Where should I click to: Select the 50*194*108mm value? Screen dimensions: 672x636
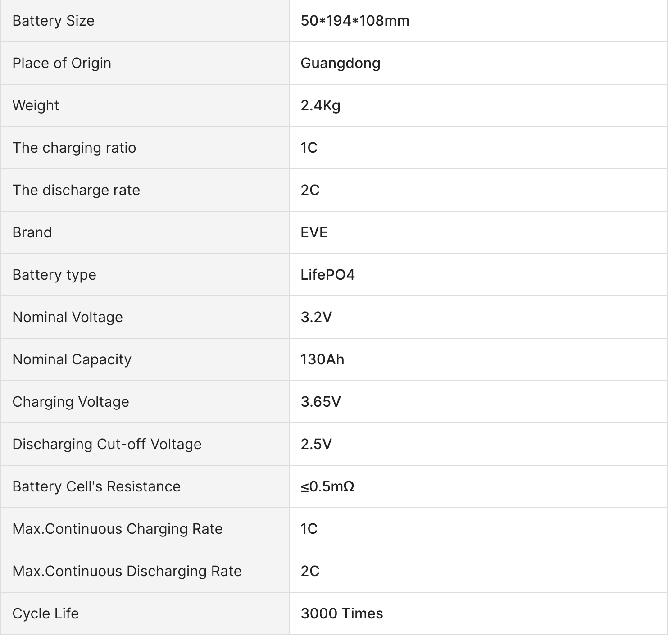tap(355, 21)
